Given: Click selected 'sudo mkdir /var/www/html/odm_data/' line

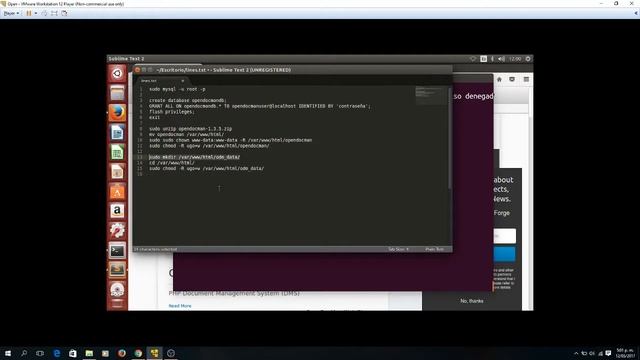Looking at the screenshot, I should point(194,157).
